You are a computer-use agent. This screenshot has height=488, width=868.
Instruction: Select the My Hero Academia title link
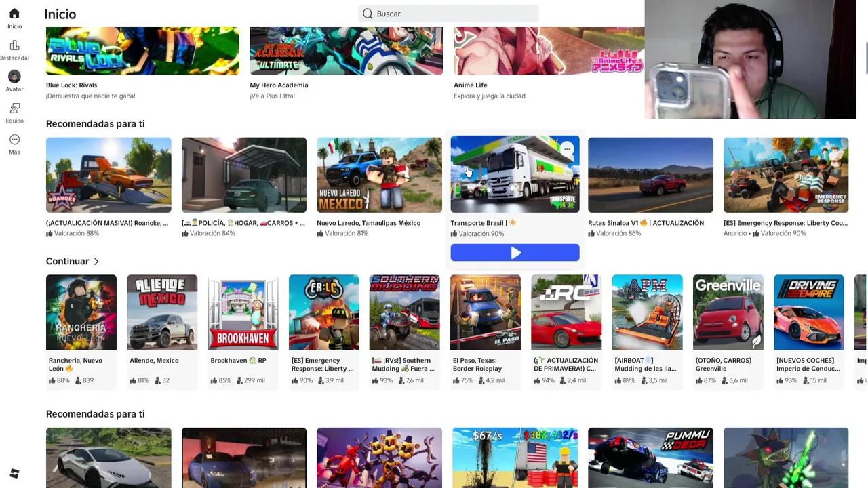(279, 85)
